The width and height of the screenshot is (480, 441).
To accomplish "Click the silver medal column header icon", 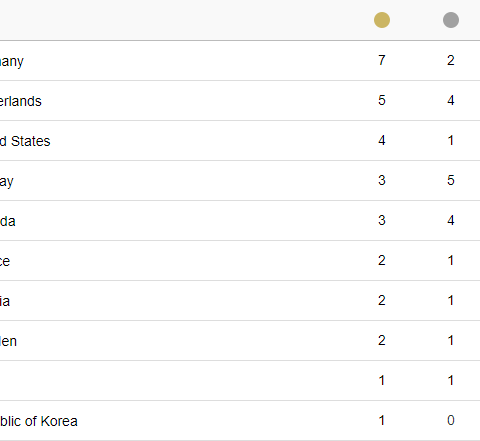I will pos(451,20).
